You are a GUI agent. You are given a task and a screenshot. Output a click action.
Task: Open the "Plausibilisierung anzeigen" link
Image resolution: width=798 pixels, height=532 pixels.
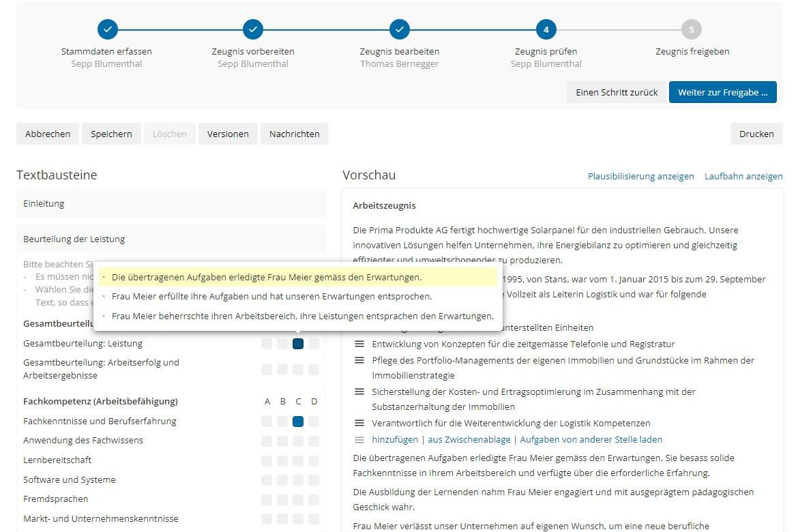point(640,176)
